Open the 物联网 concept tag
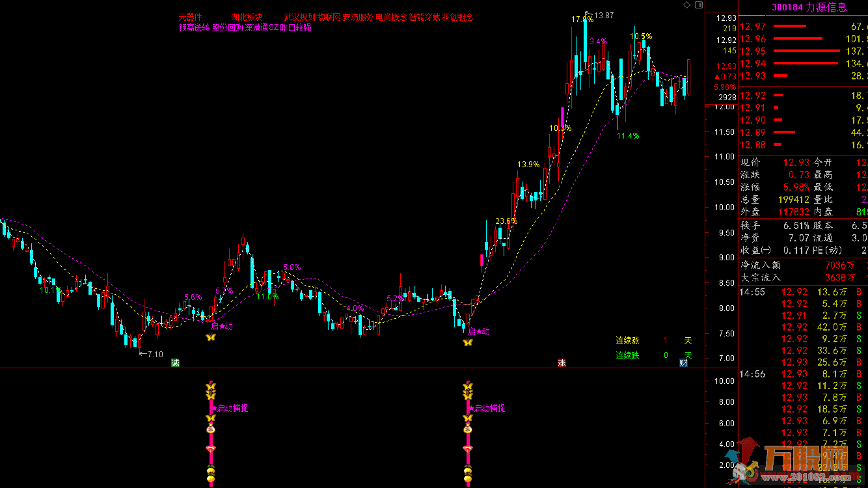The height and width of the screenshot is (488, 868). pyautogui.click(x=329, y=18)
